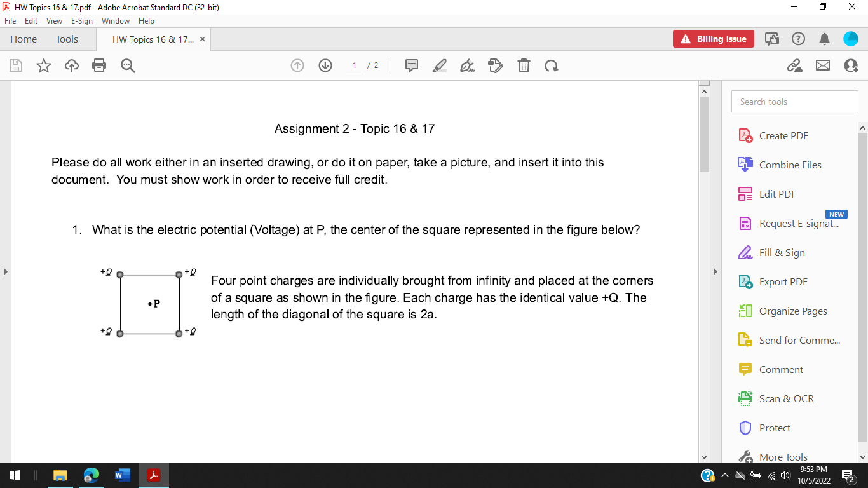Undo the last action

[551, 65]
